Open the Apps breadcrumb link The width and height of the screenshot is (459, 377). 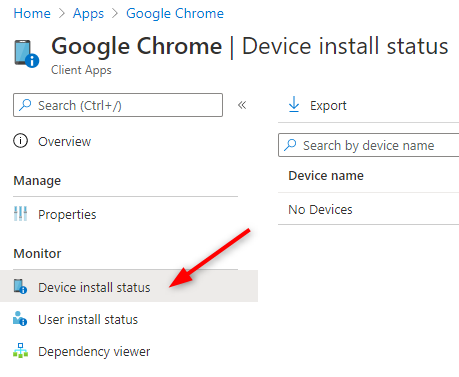point(88,14)
